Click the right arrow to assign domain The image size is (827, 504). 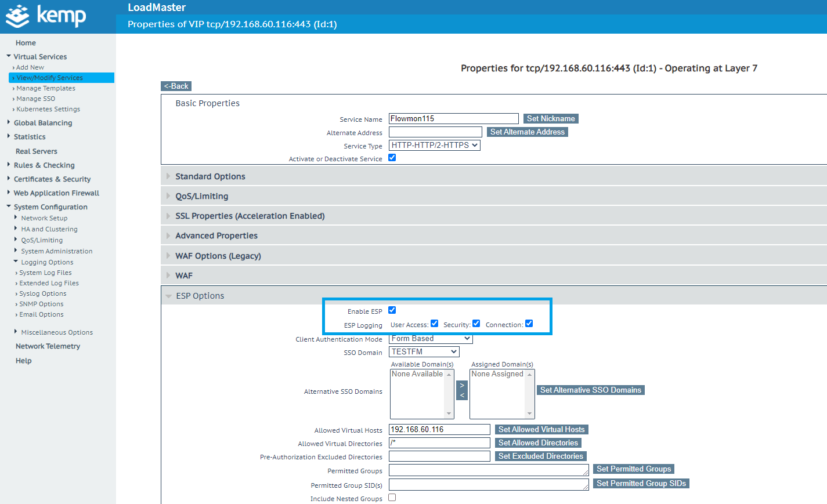462,386
